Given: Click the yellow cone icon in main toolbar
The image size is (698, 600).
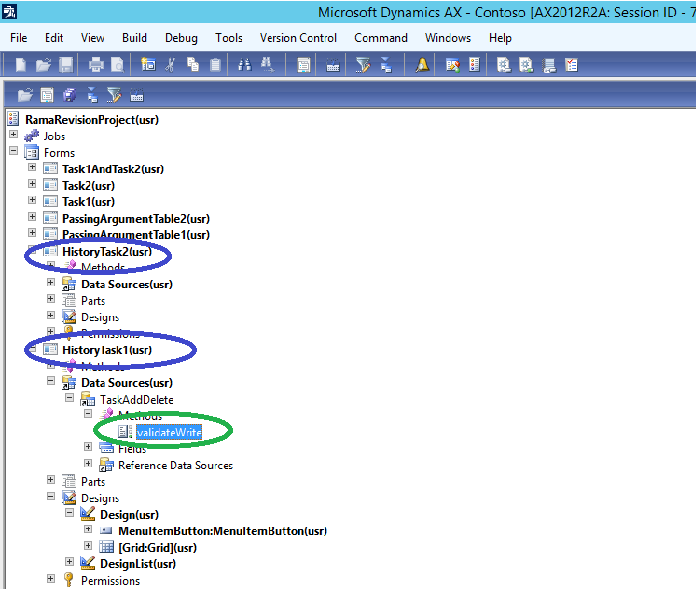Looking at the screenshot, I should point(422,65).
